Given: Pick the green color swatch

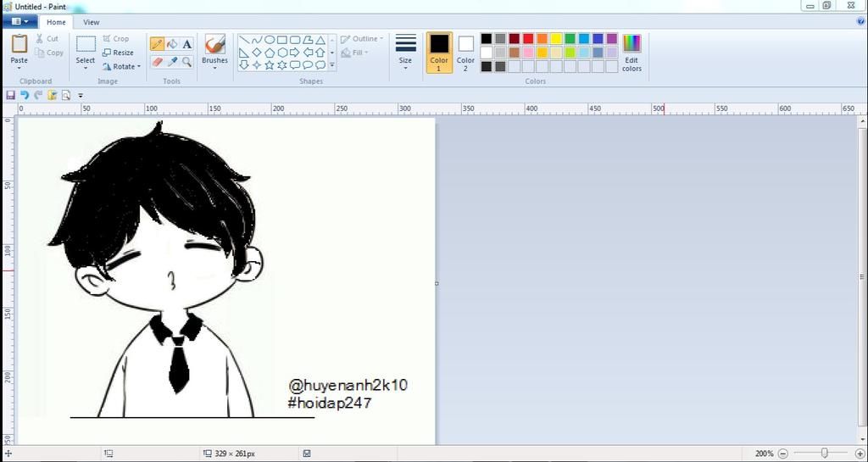Looking at the screenshot, I should [570, 39].
